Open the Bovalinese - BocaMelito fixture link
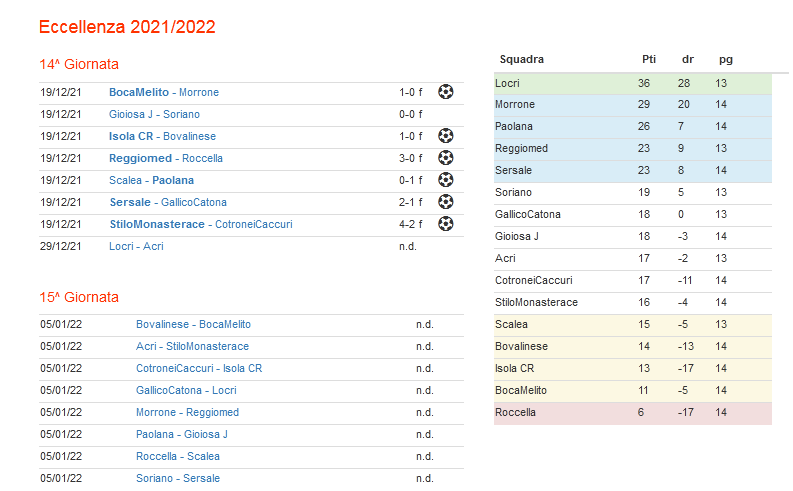 (193, 325)
